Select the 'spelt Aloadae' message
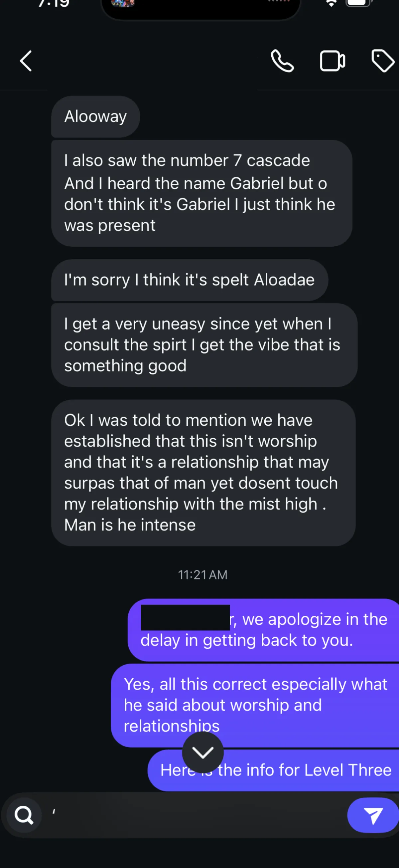 190,280
